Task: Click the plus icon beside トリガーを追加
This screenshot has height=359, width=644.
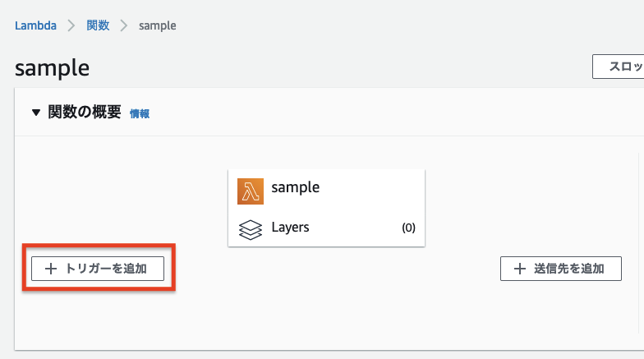Action: pos(51,269)
